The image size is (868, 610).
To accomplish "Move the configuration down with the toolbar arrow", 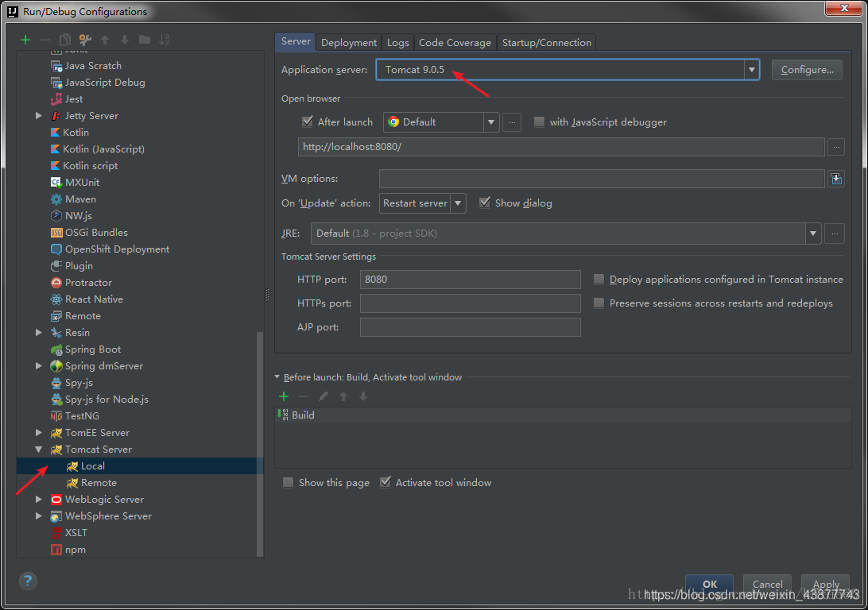I will [125, 40].
